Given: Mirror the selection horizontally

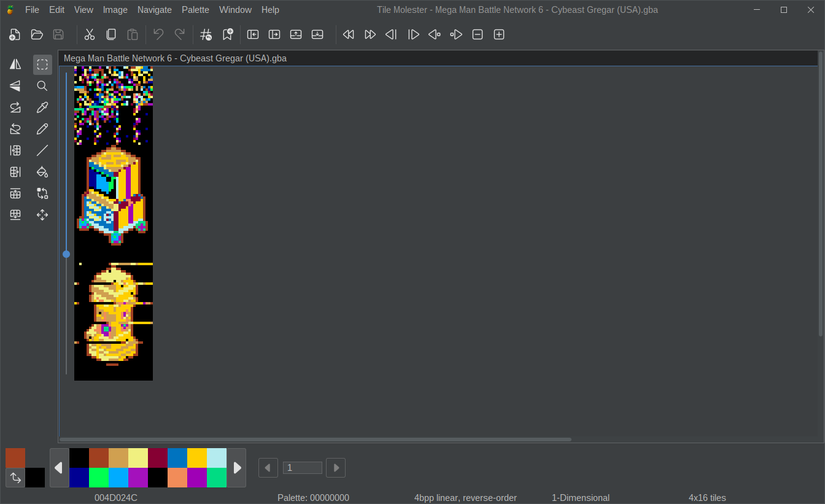Looking at the screenshot, I should coord(15,64).
